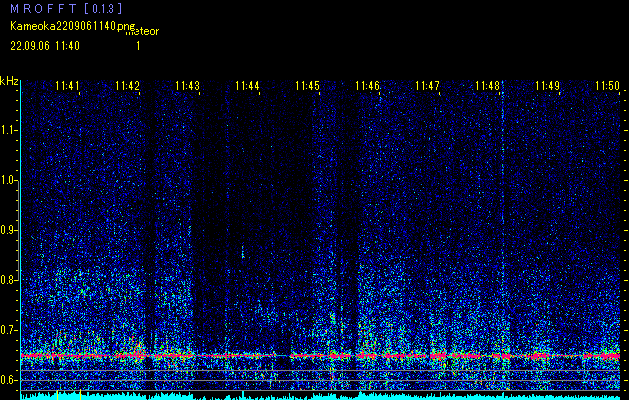The image size is (629, 400).
Task: Click the meteor count value 1
Action: point(138,46)
